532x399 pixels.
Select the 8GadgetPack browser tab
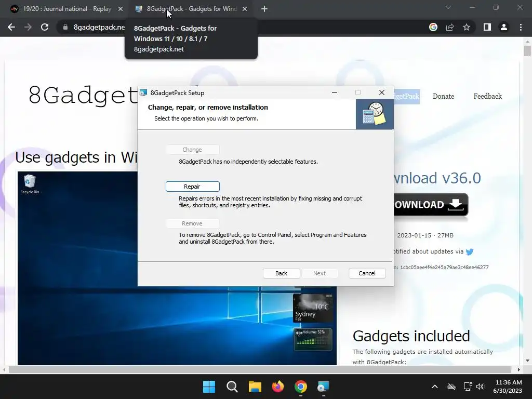pos(191,9)
